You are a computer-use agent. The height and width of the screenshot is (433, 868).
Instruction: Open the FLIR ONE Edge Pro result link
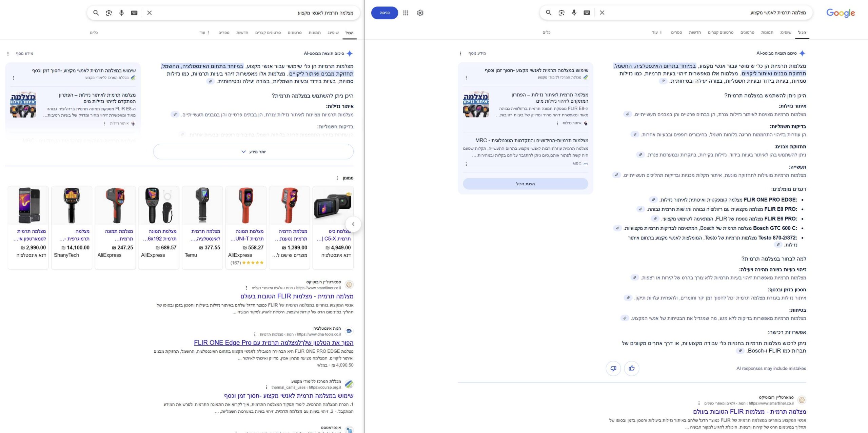(273, 343)
